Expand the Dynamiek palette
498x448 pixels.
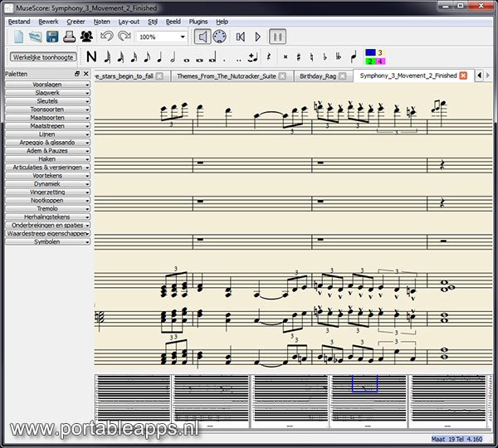[x=47, y=183]
